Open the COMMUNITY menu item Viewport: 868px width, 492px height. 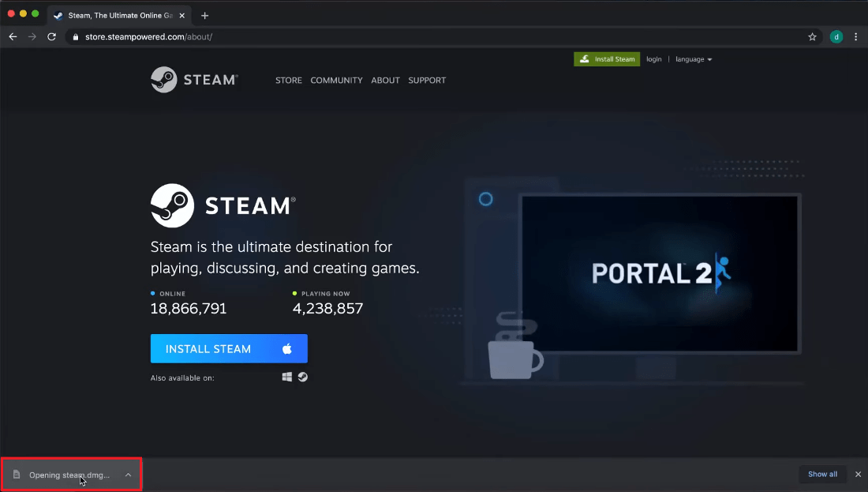(336, 80)
